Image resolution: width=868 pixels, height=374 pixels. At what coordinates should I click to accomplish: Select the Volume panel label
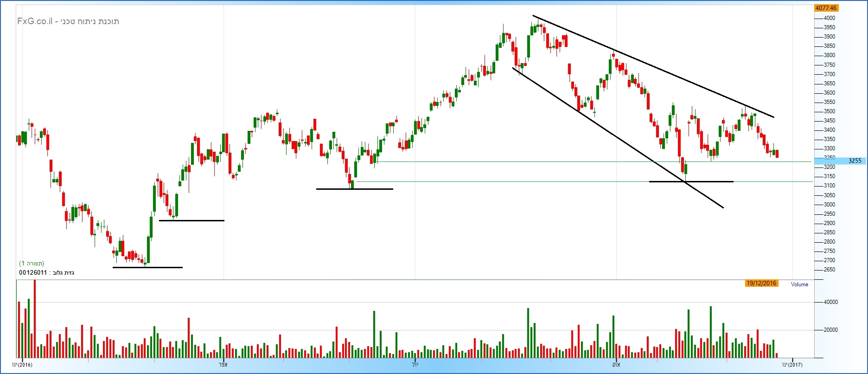click(x=799, y=284)
